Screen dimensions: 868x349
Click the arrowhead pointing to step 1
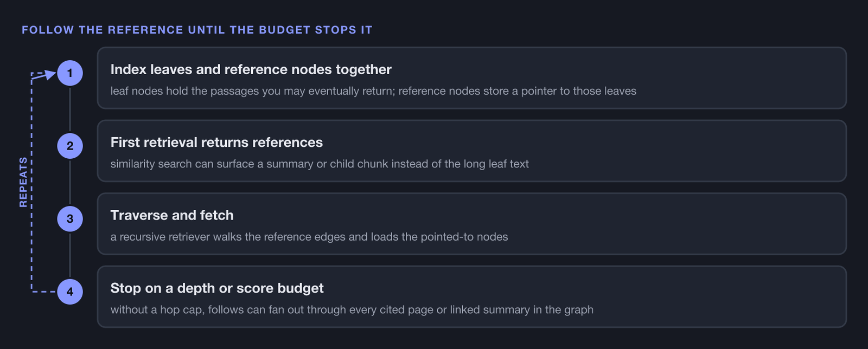[x=50, y=74]
